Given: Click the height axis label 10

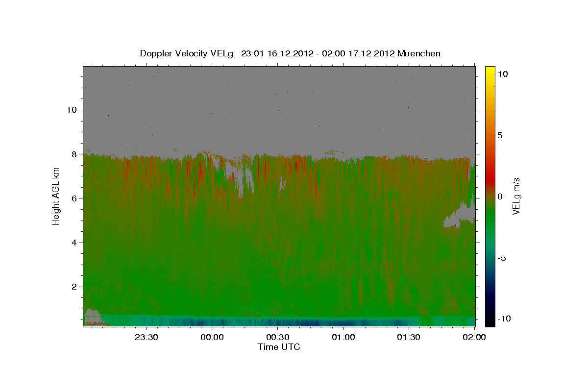Looking at the screenshot, I should [72, 110].
